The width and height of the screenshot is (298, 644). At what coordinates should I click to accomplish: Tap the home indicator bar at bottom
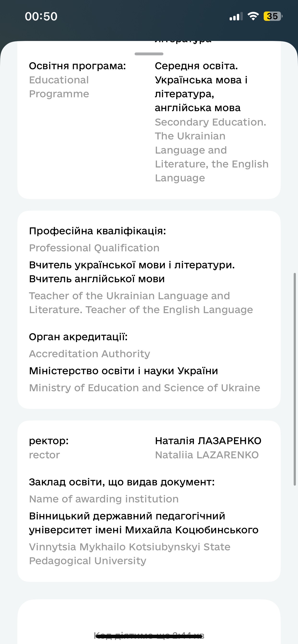[149, 636]
